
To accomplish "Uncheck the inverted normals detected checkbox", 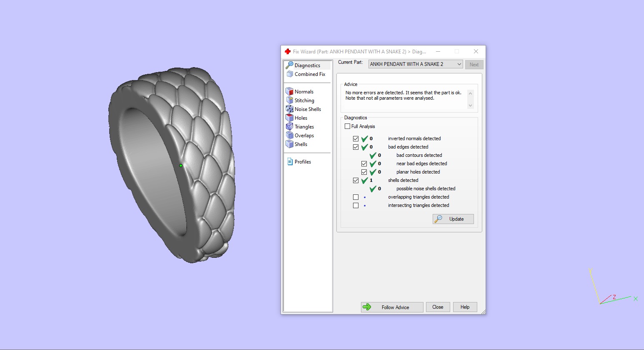I will [x=356, y=138].
